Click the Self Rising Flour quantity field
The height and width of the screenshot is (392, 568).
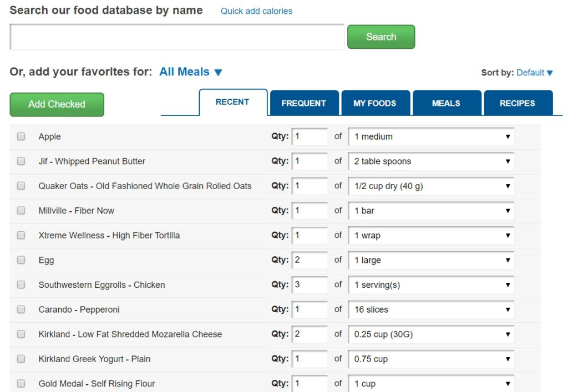coord(310,383)
